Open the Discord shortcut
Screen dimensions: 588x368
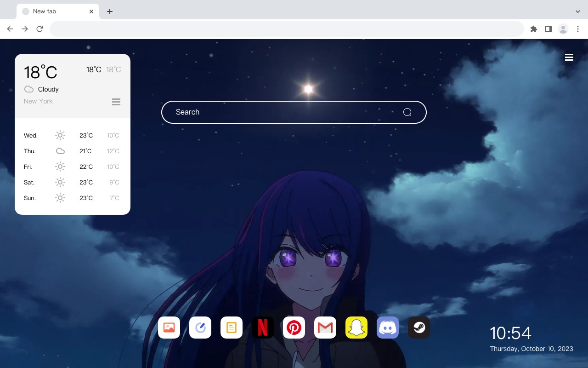pos(388,328)
